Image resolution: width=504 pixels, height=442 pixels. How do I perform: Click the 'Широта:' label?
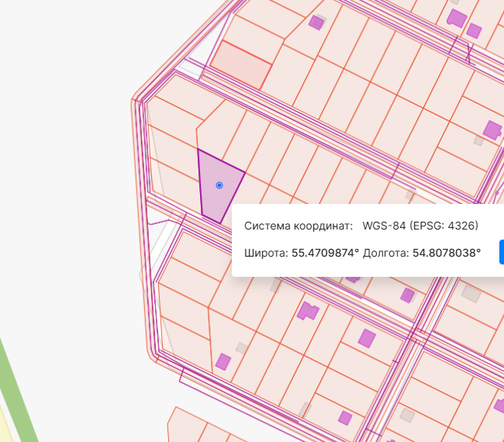point(266,253)
